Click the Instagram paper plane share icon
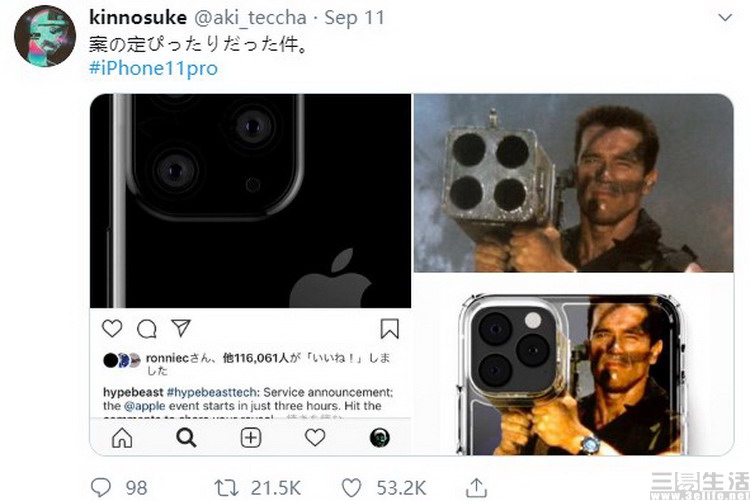The width and height of the screenshot is (750, 501). (180, 328)
